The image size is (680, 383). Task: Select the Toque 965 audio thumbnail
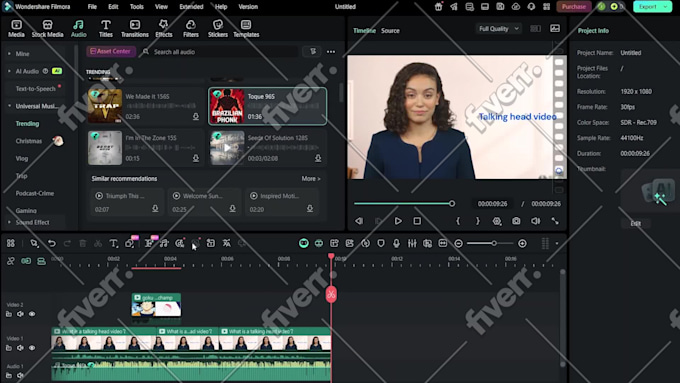(x=227, y=106)
